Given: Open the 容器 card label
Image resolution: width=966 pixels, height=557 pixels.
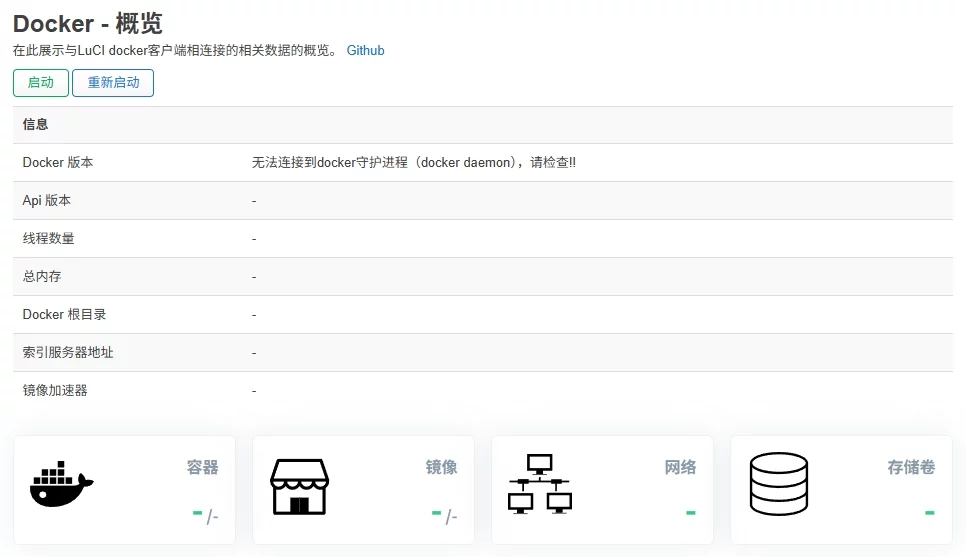Looking at the screenshot, I should pyautogui.click(x=202, y=467).
